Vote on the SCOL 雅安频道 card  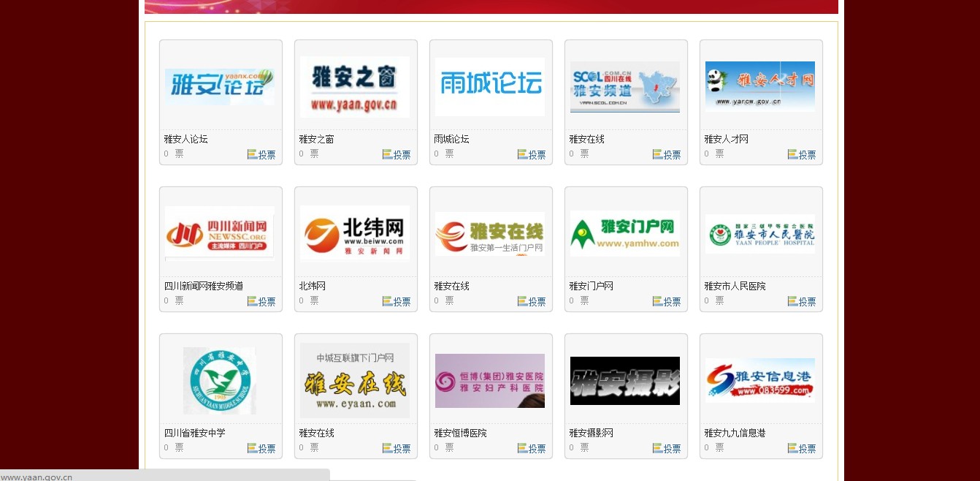667,155
